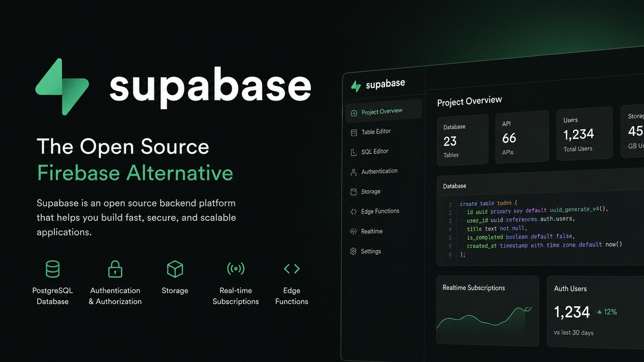Click the code line containing uuid_generate_v4()
The image size is (644, 362).
(x=538, y=210)
